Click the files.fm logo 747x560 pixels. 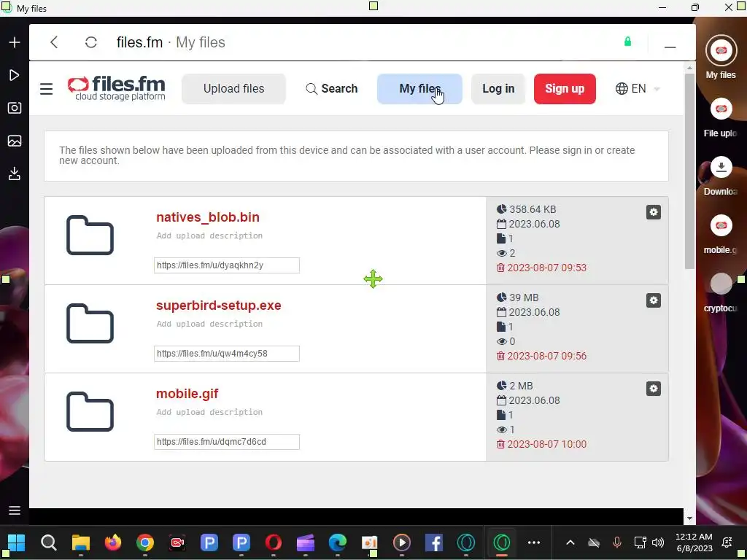point(116,88)
